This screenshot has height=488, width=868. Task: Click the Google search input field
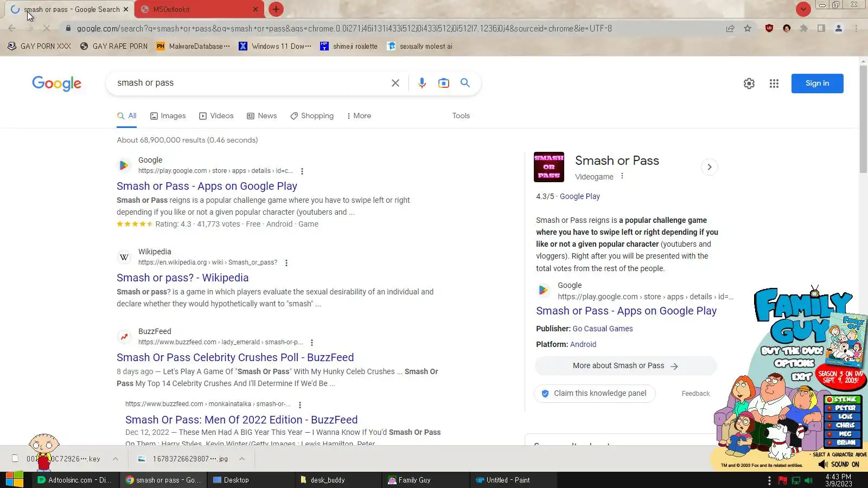pos(250,83)
